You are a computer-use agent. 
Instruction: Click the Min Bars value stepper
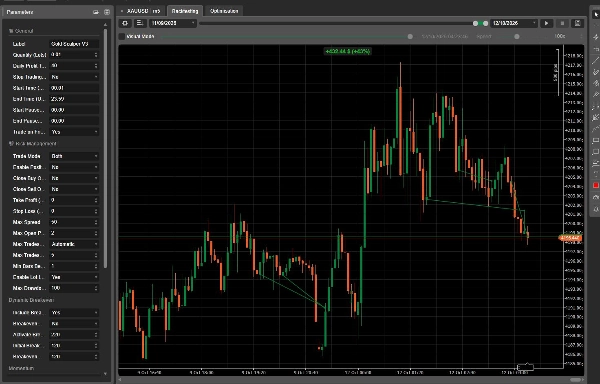[x=96, y=266]
